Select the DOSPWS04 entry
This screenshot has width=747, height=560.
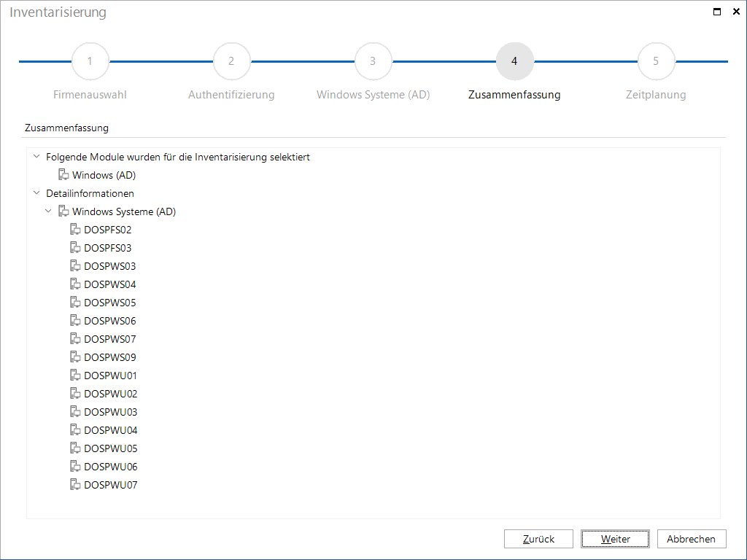coord(110,284)
